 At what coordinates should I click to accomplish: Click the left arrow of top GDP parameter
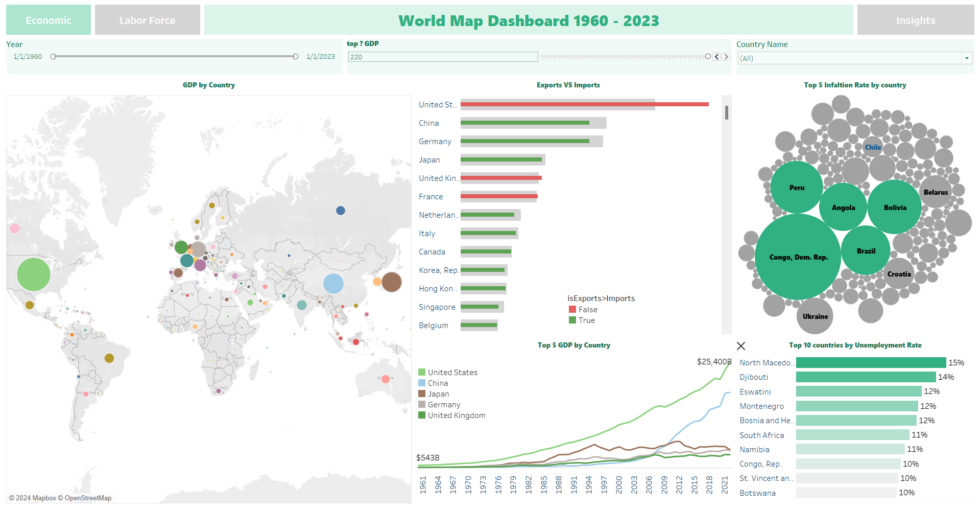[x=717, y=57]
